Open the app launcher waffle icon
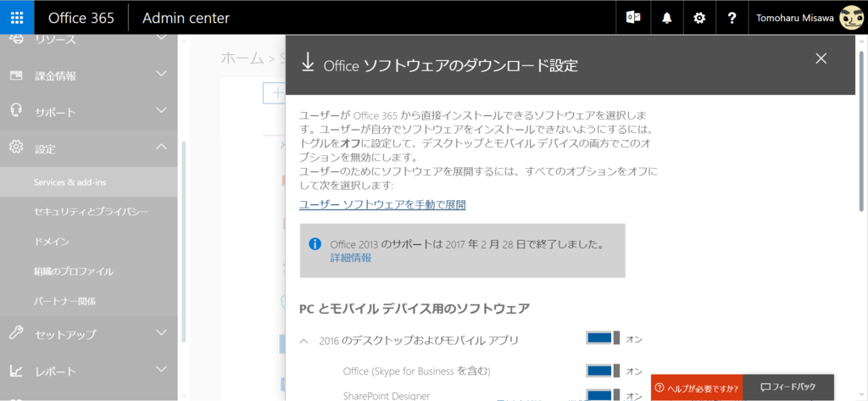This screenshot has width=868, height=401. [x=17, y=18]
